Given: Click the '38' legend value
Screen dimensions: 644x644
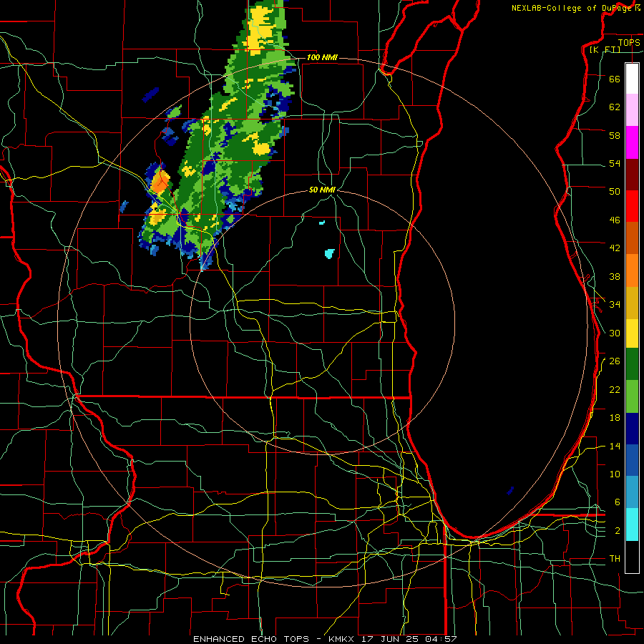Looking at the screenshot, I should click(615, 276).
